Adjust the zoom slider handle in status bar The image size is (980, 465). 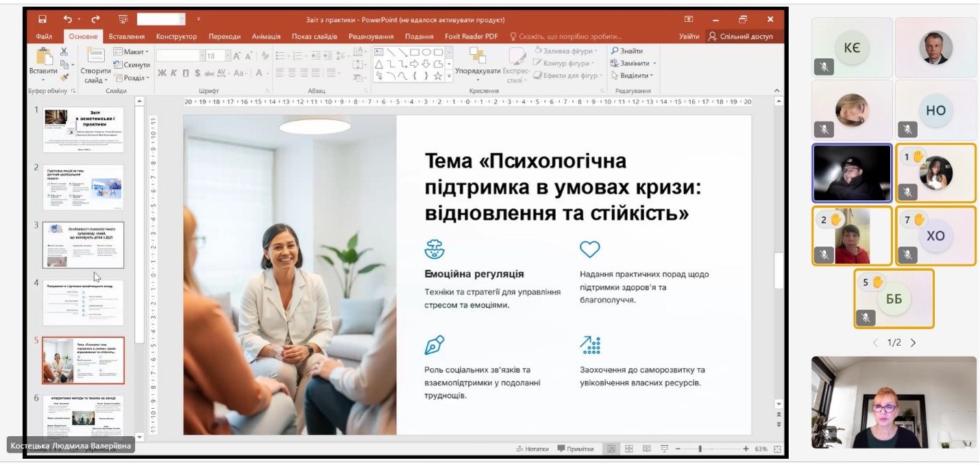(700, 449)
